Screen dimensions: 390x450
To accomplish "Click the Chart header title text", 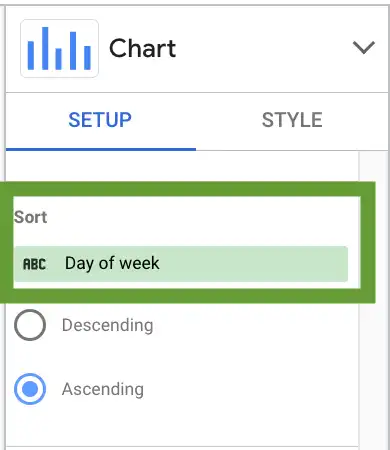I will [x=143, y=48].
